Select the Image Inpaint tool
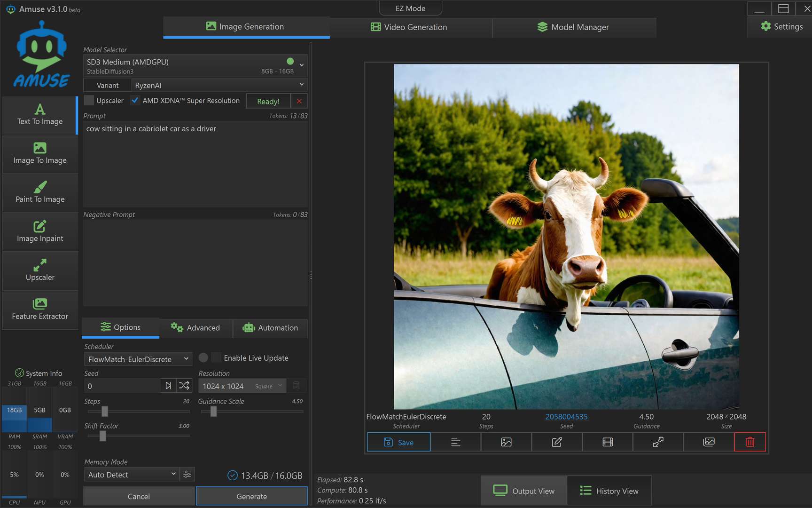This screenshot has height=508, width=812. 40,232
